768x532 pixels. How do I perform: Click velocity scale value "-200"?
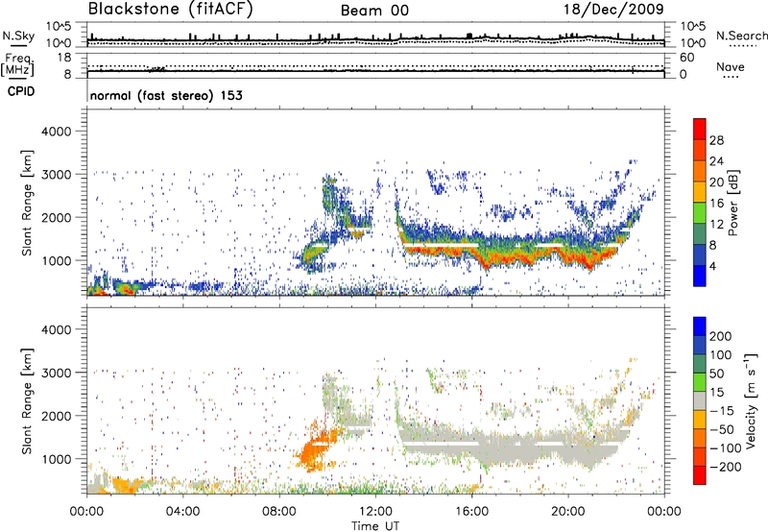point(726,467)
